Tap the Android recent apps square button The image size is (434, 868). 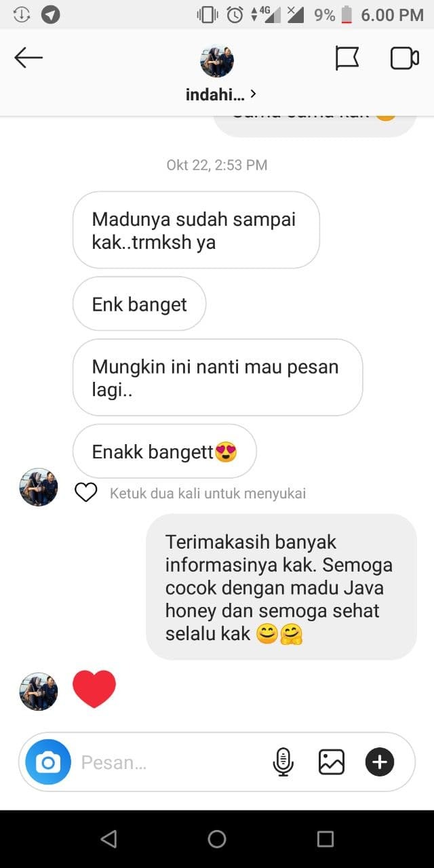tap(325, 839)
